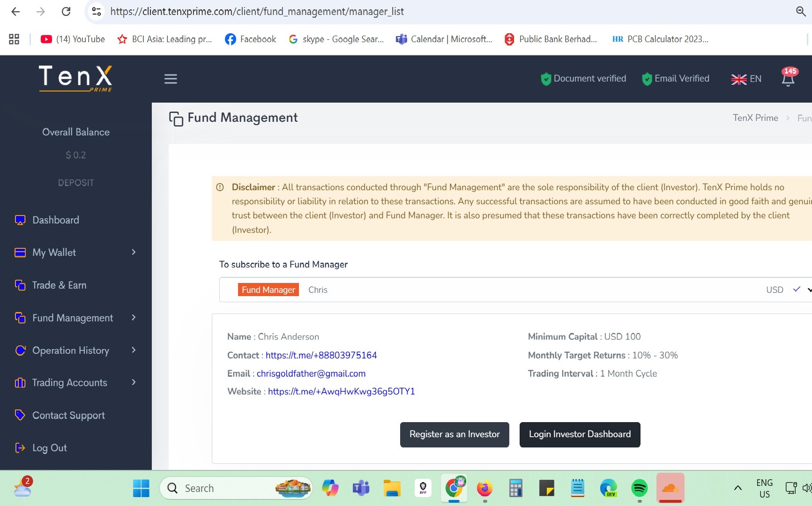Click Register as an Investor button
The width and height of the screenshot is (812, 506).
[x=454, y=435]
